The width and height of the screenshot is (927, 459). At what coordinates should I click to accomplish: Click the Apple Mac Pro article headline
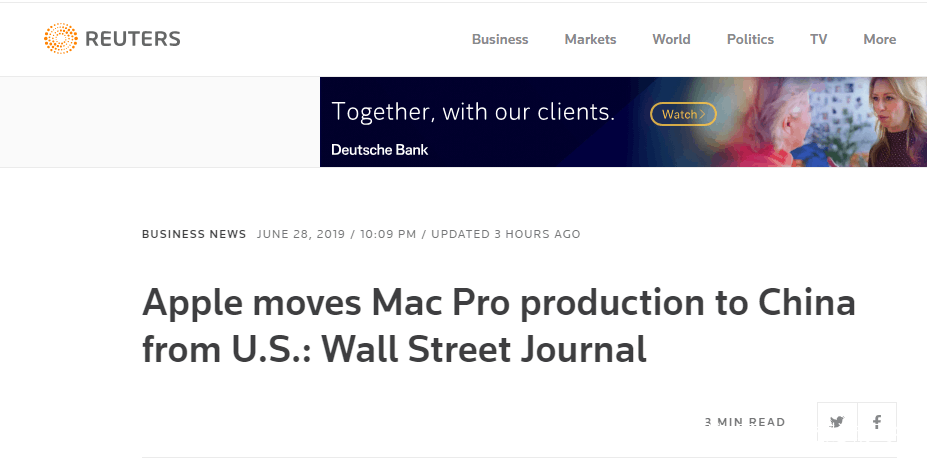coord(498,326)
